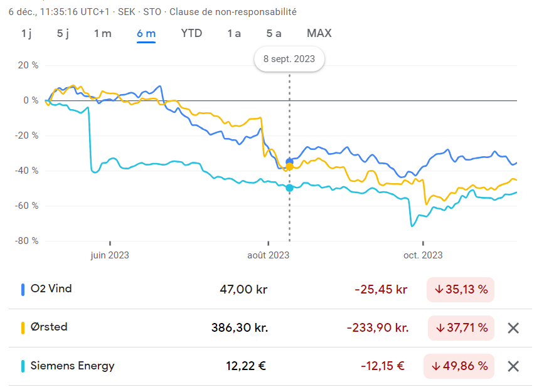The image size is (544, 392).
Task: Open the Siemens Energy stock entry
Action: 270,366
